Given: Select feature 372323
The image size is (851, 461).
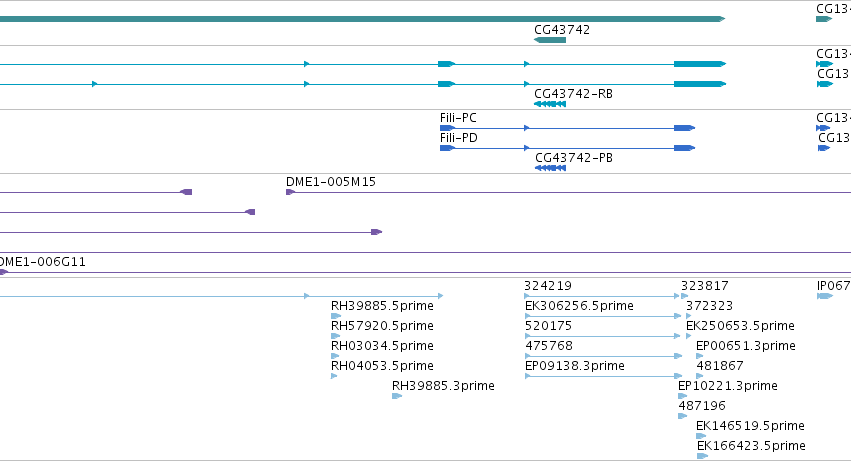Looking at the screenshot, I should tap(709, 306).
